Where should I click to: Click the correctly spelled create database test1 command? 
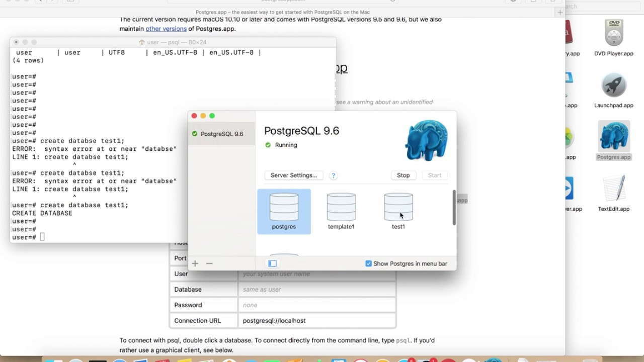click(x=85, y=205)
